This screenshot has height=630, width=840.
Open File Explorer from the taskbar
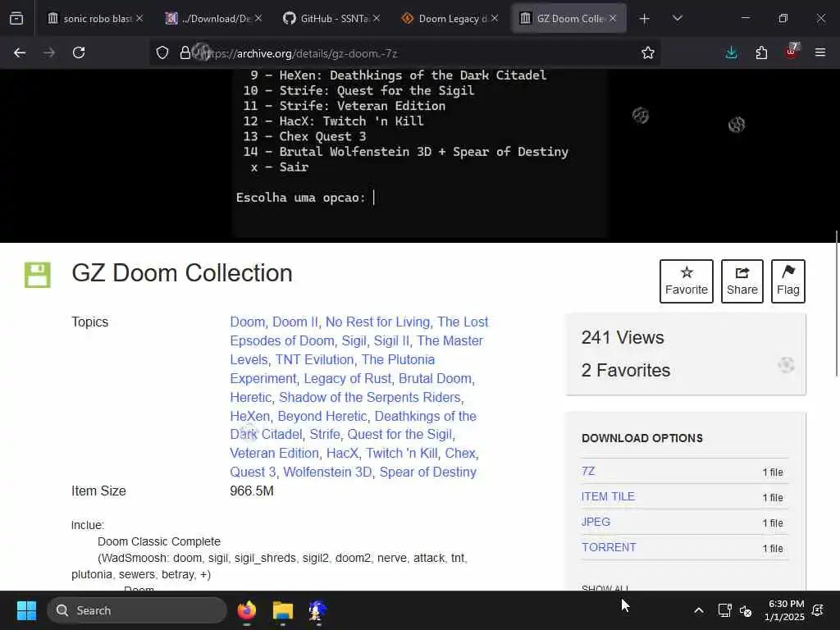pyautogui.click(x=283, y=610)
